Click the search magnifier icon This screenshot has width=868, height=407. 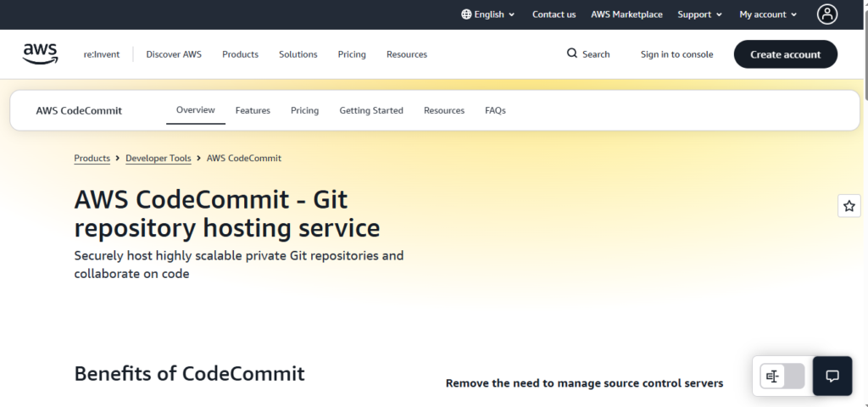click(572, 53)
